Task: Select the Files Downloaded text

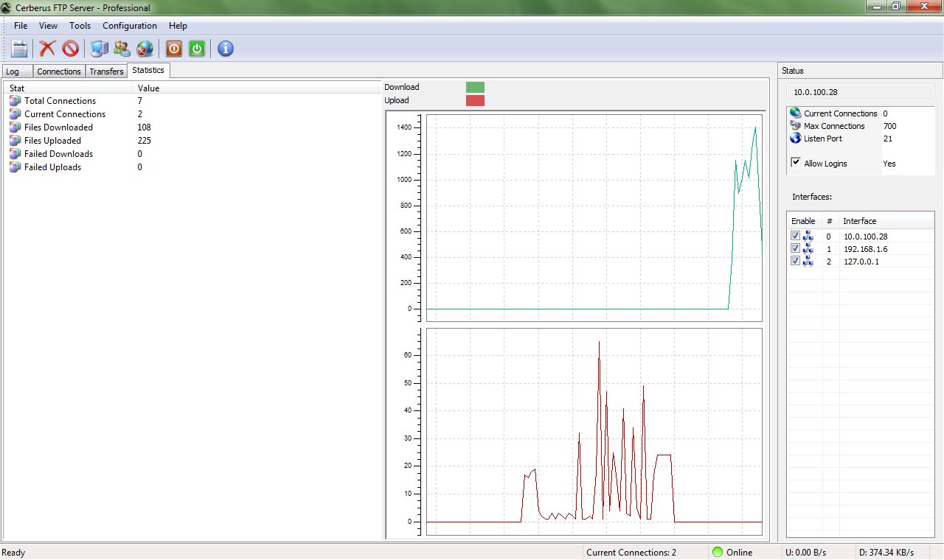Action: [58, 127]
